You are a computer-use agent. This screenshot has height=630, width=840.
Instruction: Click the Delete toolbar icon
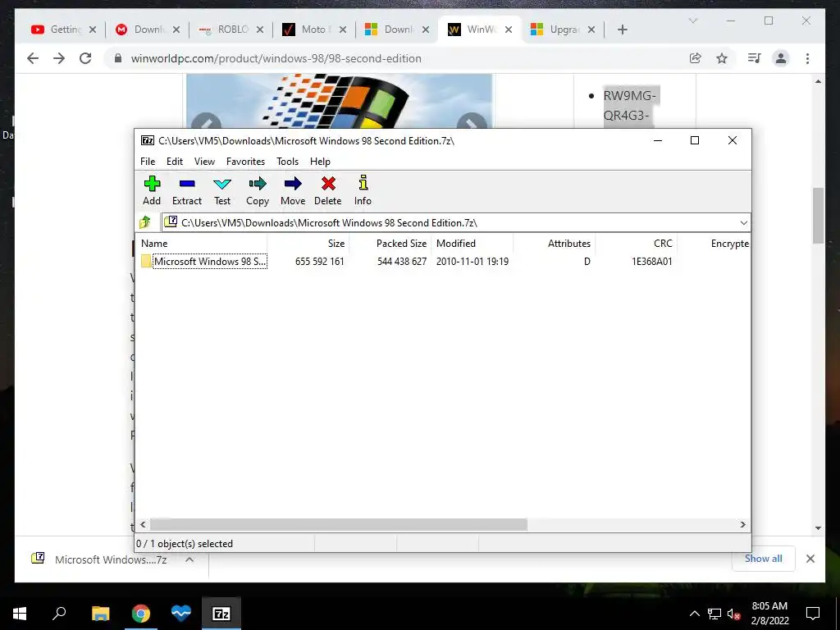click(x=328, y=190)
